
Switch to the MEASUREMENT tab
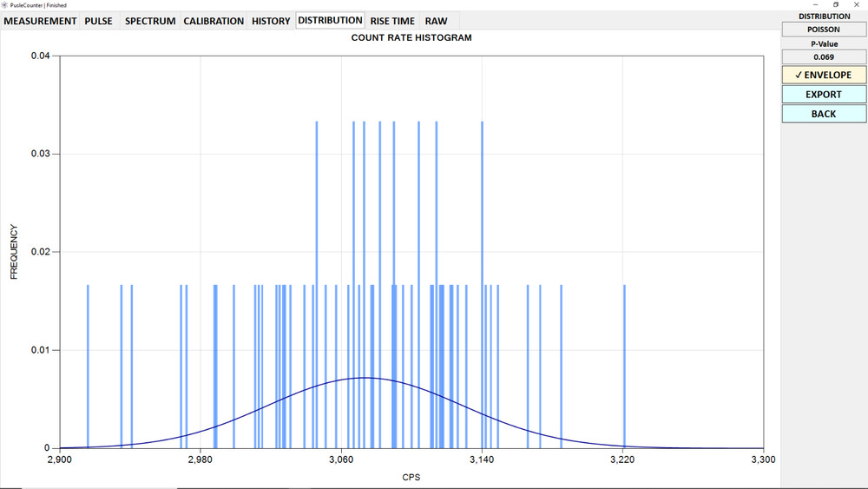coord(41,21)
